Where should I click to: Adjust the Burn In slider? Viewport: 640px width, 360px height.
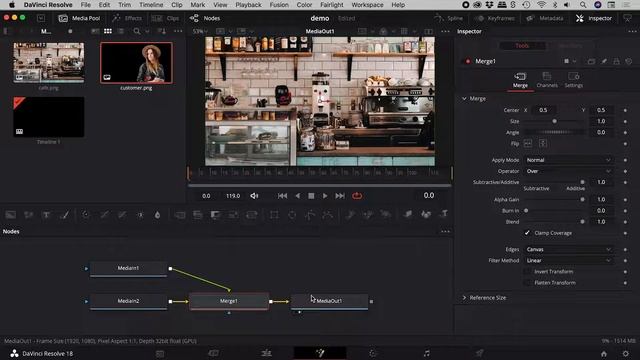click(554, 211)
